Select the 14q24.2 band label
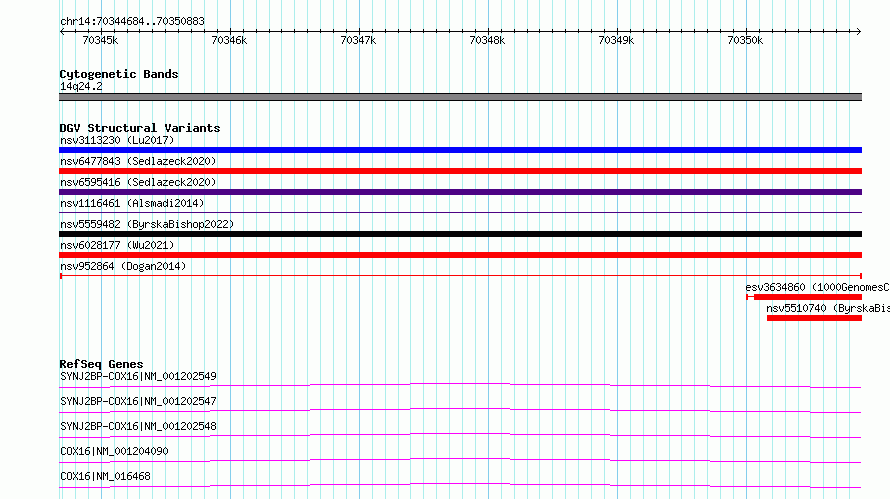 pos(81,86)
